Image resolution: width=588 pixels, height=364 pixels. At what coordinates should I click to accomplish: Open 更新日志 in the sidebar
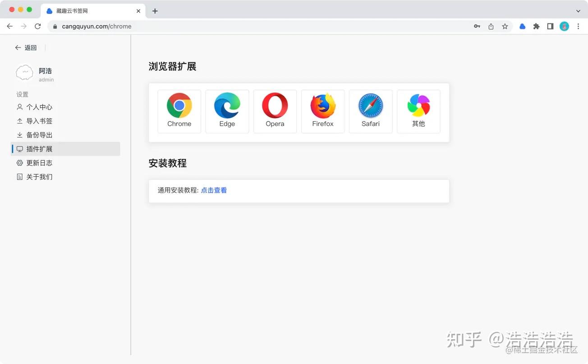pos(65,163)
